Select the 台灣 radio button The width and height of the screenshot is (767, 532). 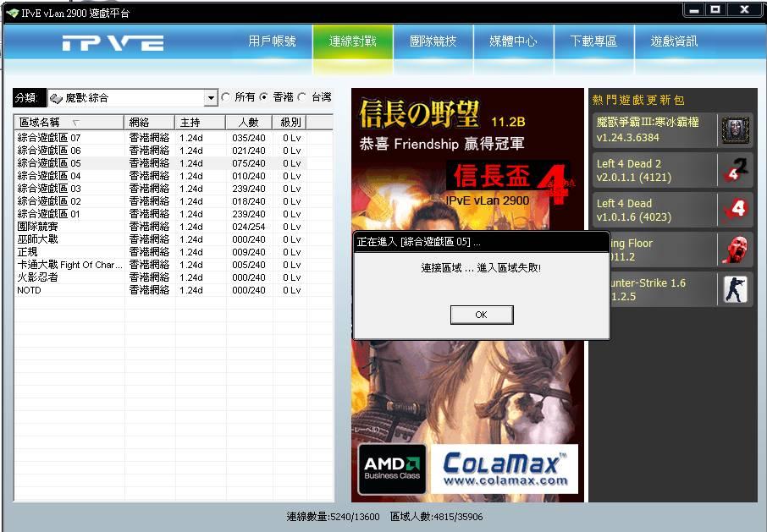tap(302, 97)
